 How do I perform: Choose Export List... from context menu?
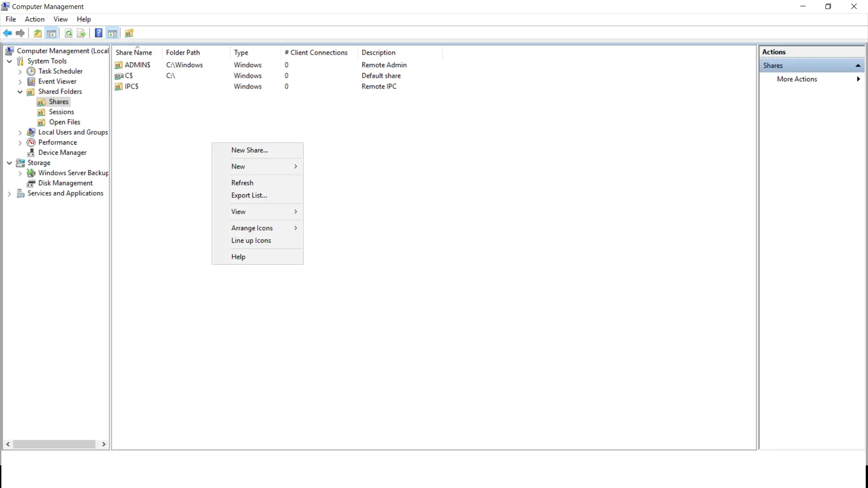click(258, 195)
